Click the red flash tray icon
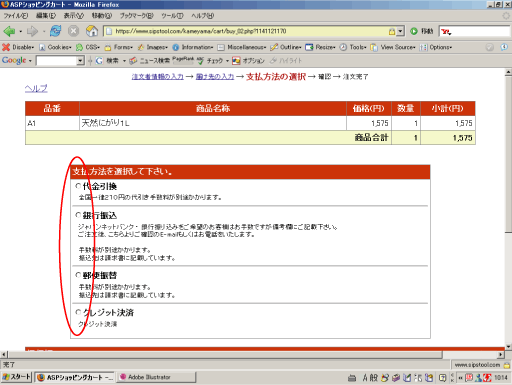The height and width of the screenshot is (385, 512). click(487, 378)
